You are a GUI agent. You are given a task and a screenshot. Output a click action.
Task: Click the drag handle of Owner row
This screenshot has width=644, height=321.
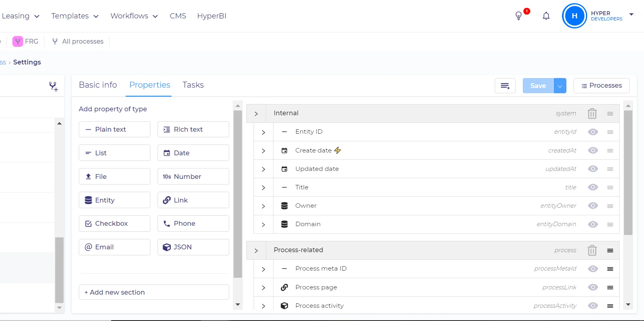[x=610, y=206]
